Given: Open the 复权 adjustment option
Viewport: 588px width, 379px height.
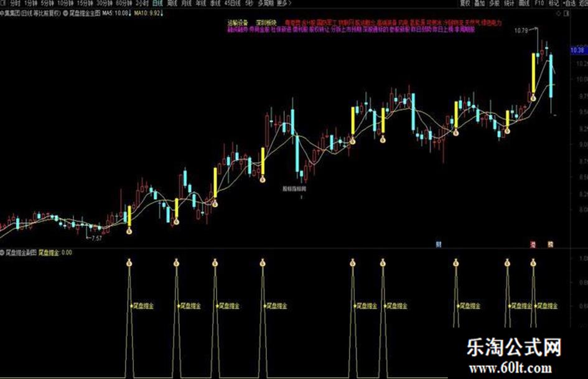Looking at the screenshot, I should tap(465, 3).
